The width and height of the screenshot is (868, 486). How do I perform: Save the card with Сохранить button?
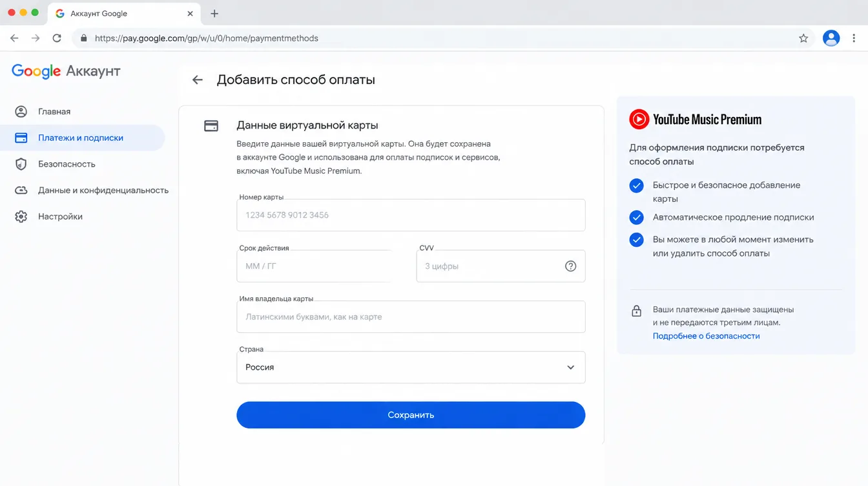tap(411, 415)
